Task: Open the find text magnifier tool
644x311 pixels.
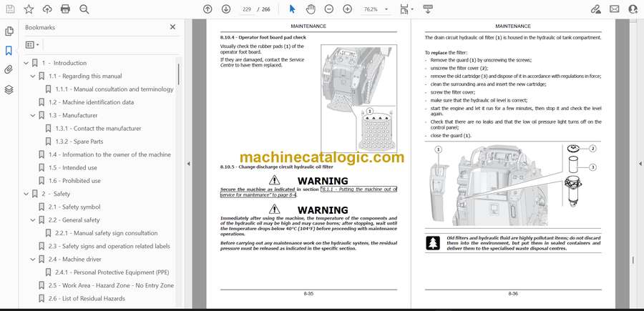Action: pos(84,9)
